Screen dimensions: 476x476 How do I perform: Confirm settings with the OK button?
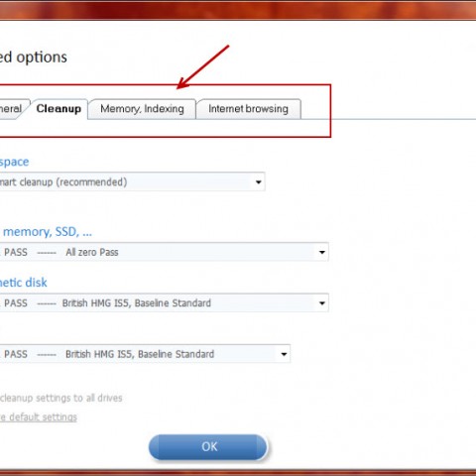208,447
